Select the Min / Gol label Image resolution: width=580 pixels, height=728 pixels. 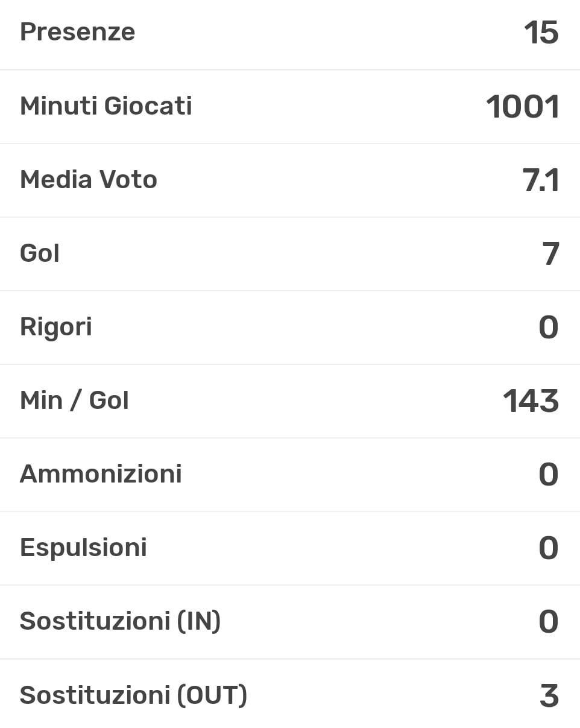point(74,400)
